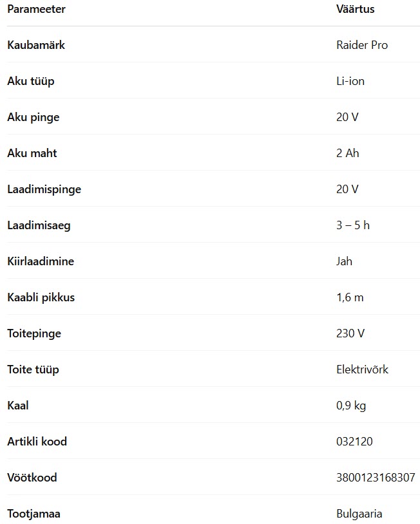The width and height of the screenshot is (420, 524).
Task: Click the Aku pinge row label
Action: [x=33, y=117]
